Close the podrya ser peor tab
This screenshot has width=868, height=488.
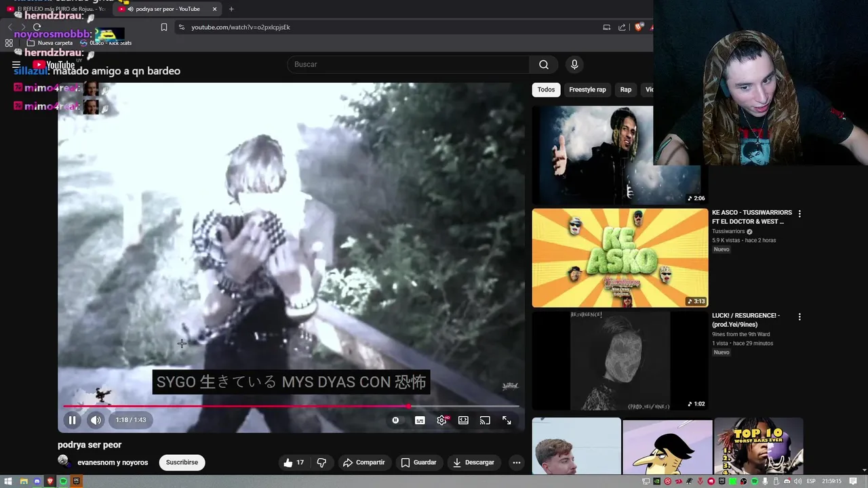click(215, 9)
